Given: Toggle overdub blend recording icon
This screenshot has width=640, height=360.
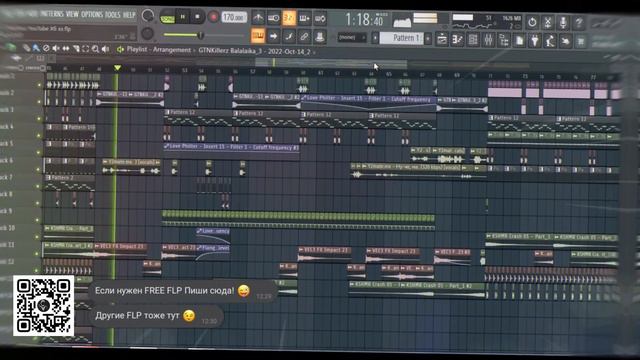Looking at the screenshot, I should pyautogui.click(x=304, y=18).
